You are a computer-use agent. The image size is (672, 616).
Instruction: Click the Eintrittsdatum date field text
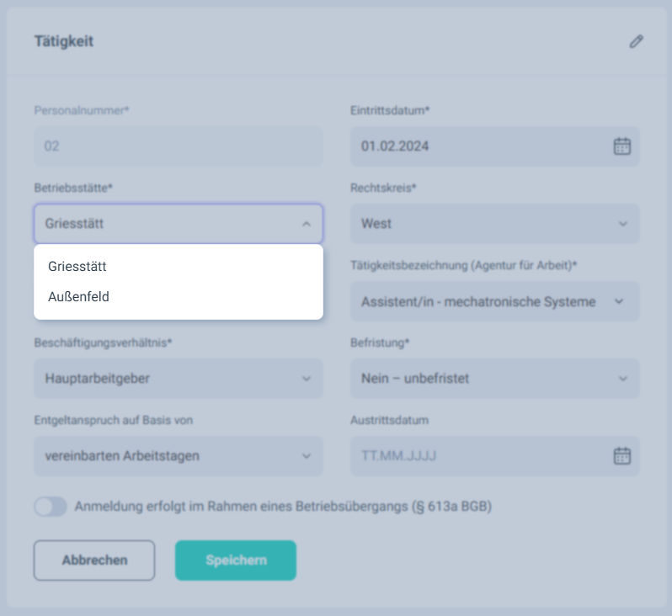[x=396, y=146]
